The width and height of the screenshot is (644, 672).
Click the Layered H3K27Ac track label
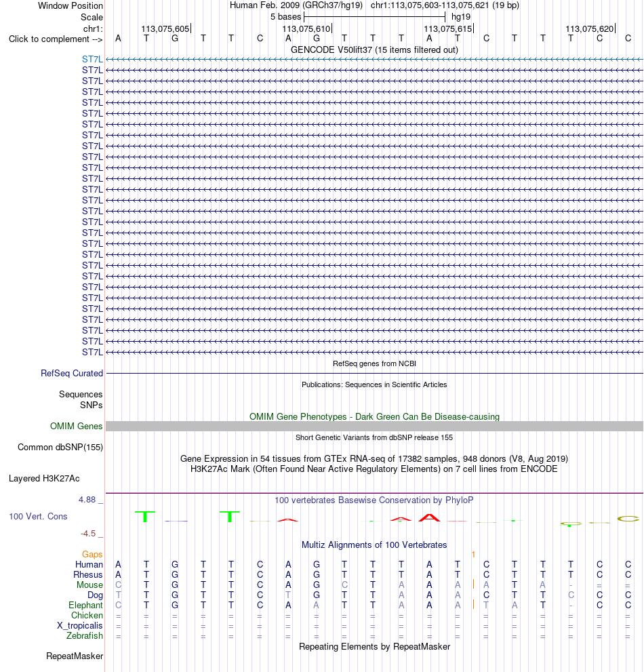[44, 478]
